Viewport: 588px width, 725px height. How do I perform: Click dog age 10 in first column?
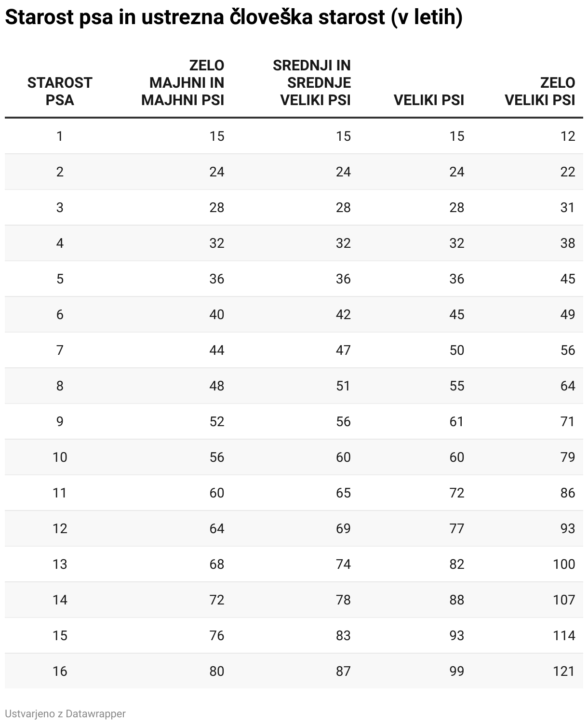[x=60, y=457]
